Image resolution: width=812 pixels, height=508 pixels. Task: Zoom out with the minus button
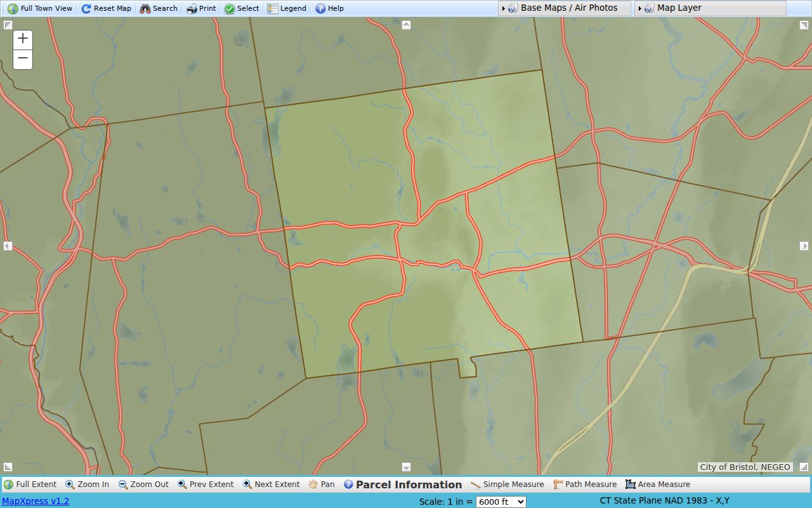point(23,59)
